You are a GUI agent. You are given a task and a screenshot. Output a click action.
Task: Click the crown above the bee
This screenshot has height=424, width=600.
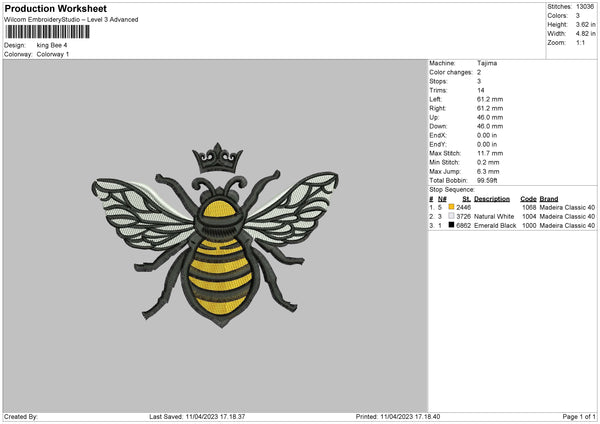pos(218,158)
